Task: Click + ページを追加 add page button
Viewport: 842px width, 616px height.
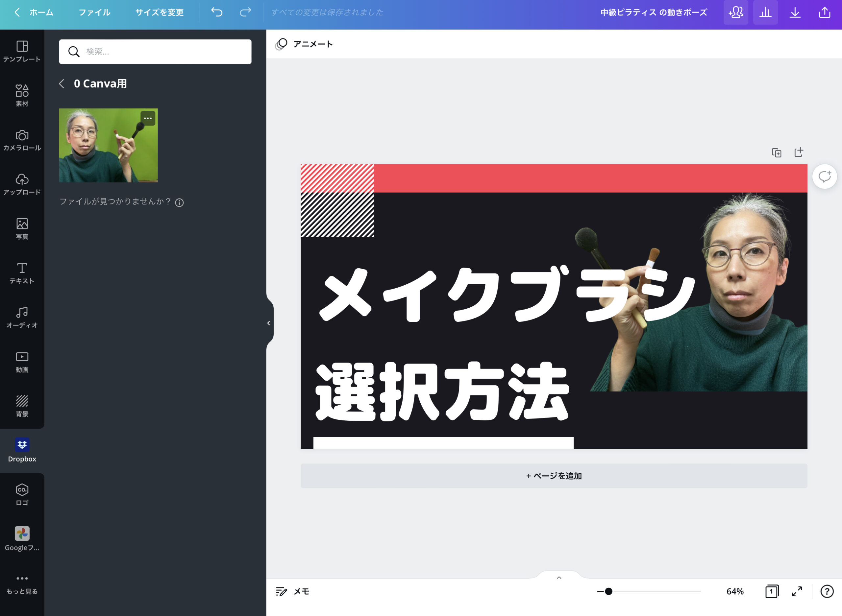Action: (x=554, y=476)
